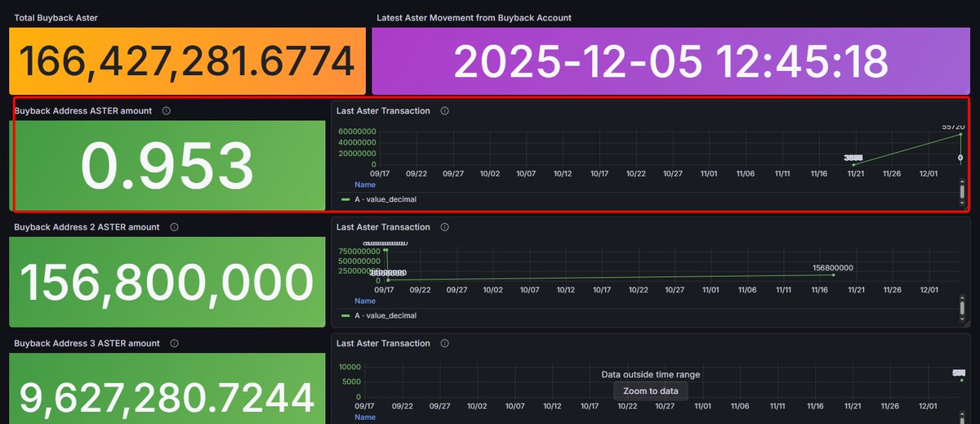Click the 60000000 y-axis label
980x424 pixels.
[x=358, y=131]
